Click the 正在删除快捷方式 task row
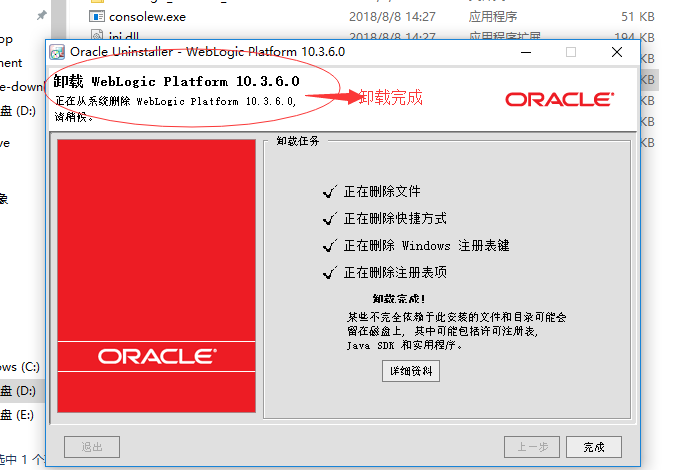Viewport: 673px width, 470px height. [385, 218]
